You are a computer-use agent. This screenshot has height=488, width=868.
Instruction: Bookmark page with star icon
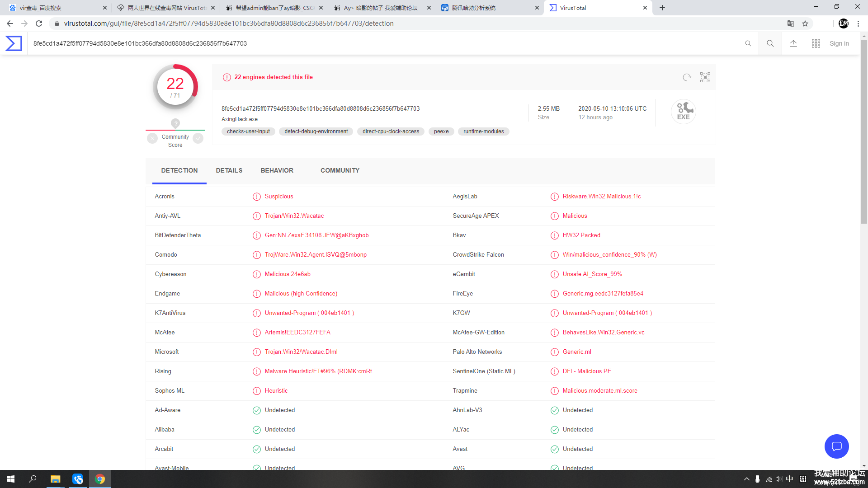[805, 23]
